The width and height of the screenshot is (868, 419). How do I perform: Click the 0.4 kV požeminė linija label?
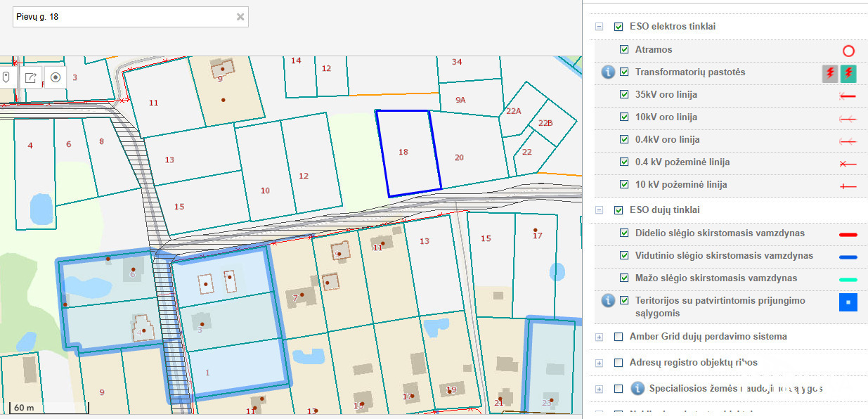682,162
